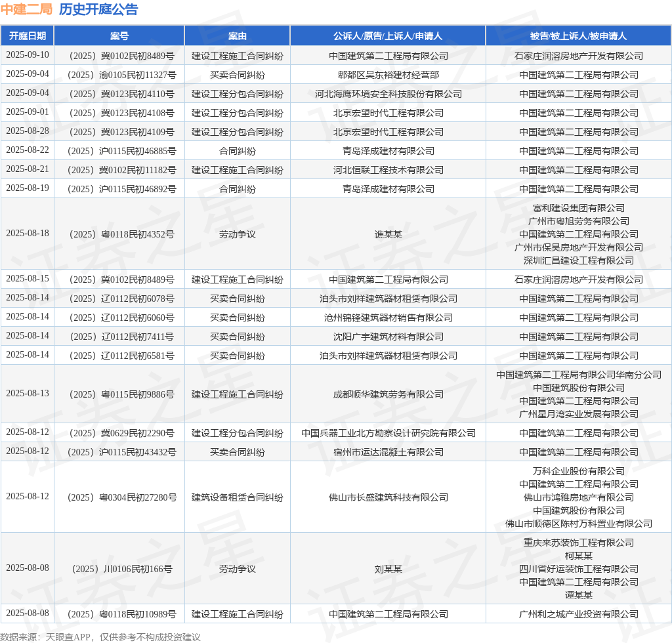Click defendant 佛山市顺德区陈村万科置业有限公司
Viewport: 672px width, 643px height.
pos(579,524)
